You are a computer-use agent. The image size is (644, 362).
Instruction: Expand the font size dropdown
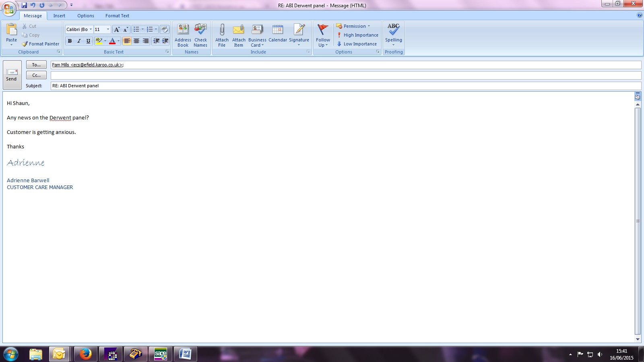tap(108, 29)
